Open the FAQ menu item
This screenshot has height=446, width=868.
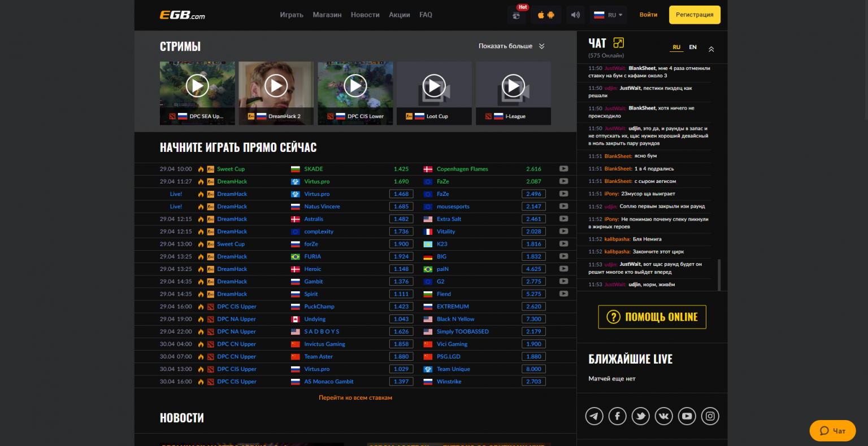[426, 15]
